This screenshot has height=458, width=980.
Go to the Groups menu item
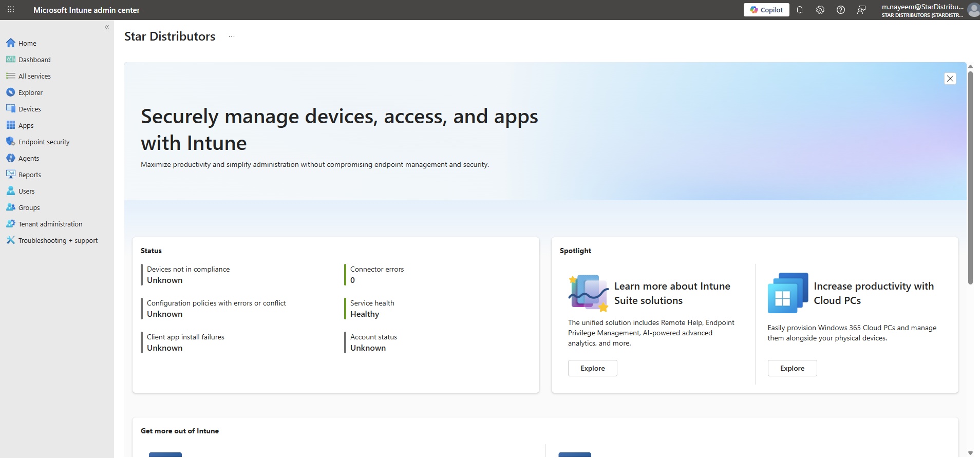click(x=29, y=207)
